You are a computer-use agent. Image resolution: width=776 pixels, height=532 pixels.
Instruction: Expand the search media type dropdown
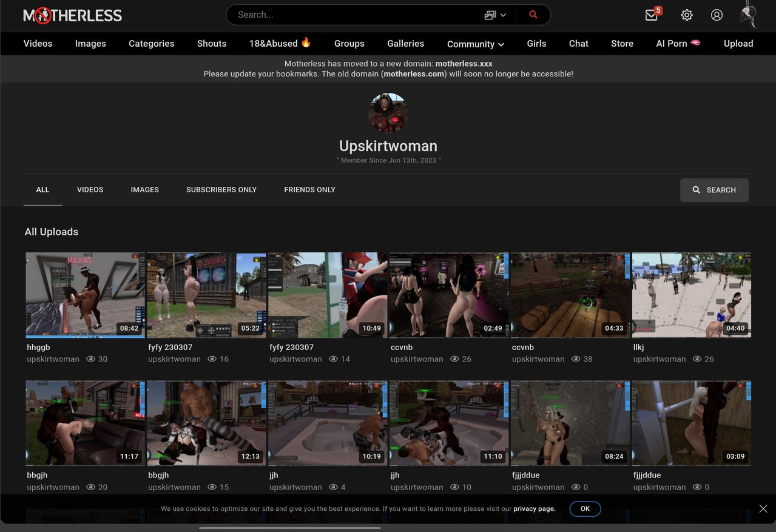495,15
